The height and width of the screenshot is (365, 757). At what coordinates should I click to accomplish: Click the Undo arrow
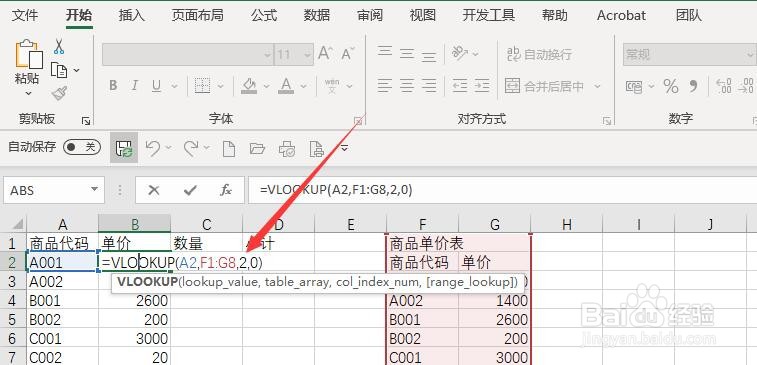pos(154,148)
